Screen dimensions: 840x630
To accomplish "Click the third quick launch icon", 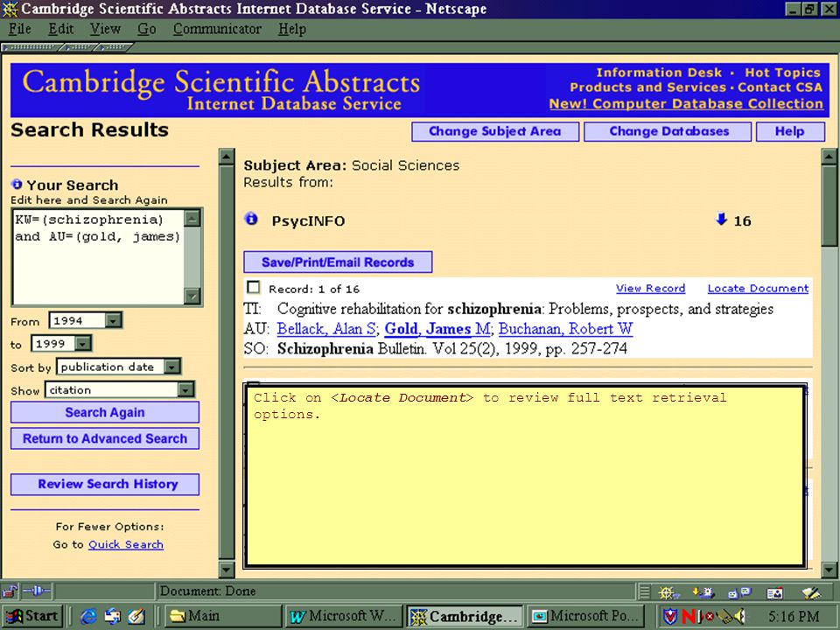I will click(x=136, y=617).
